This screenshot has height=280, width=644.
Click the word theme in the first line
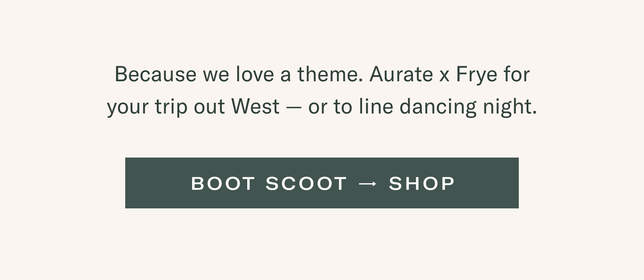click(327, 74)
